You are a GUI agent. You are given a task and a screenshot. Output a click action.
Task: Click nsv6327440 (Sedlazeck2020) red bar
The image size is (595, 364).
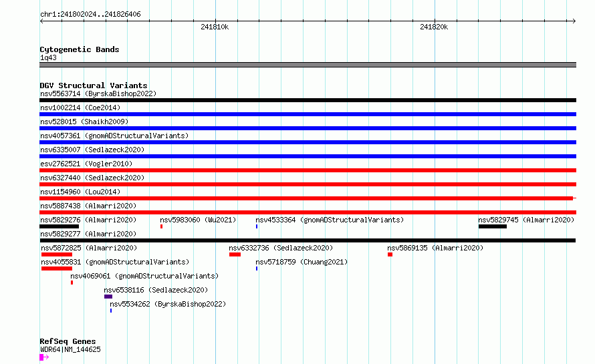tap(308, 184)
